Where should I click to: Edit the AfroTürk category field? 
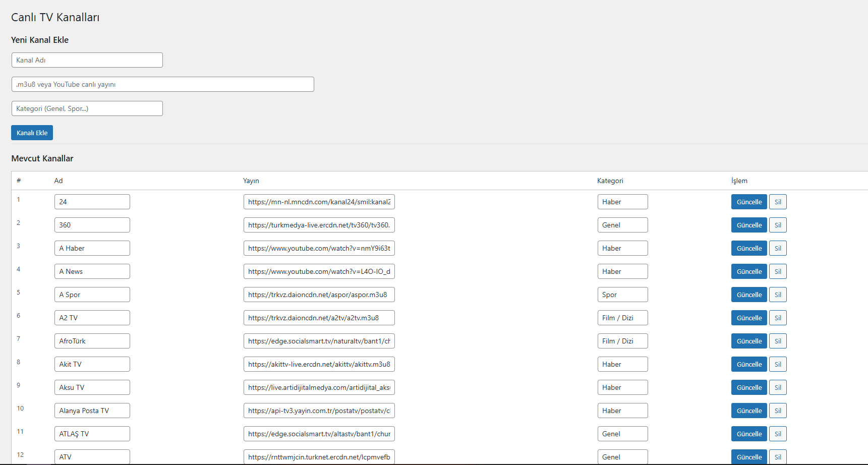tap(622, 341)
